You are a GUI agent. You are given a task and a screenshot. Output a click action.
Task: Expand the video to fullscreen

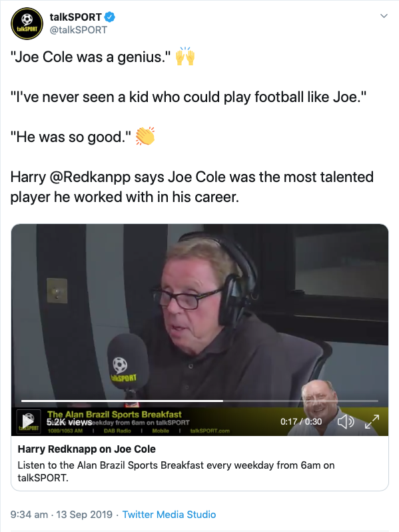click(x=372, y=422)
